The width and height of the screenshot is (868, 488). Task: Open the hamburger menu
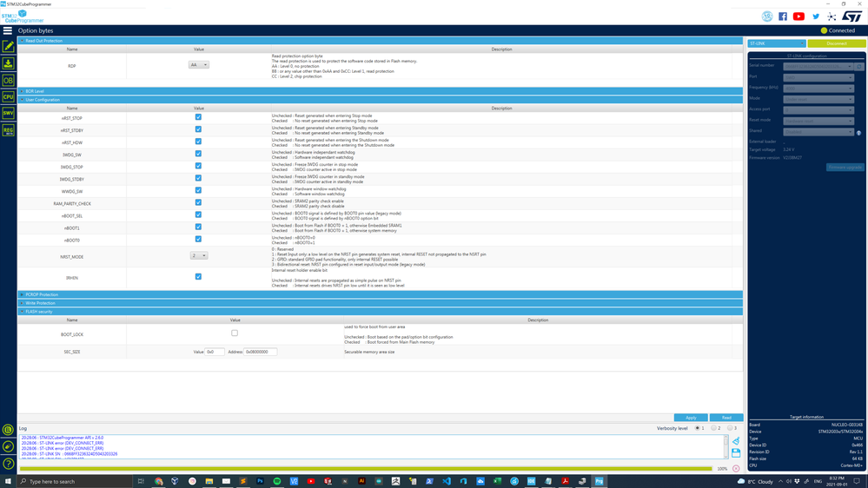click(x=8, y=30)
